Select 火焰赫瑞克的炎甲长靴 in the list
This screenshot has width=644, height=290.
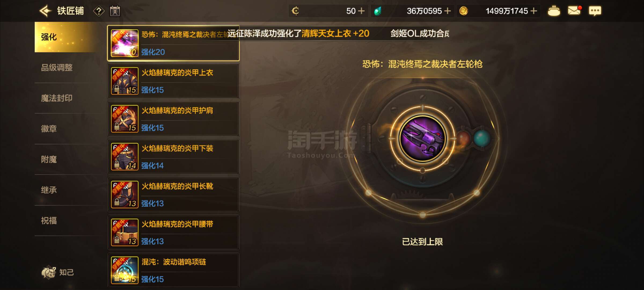[x=173, y=194]
